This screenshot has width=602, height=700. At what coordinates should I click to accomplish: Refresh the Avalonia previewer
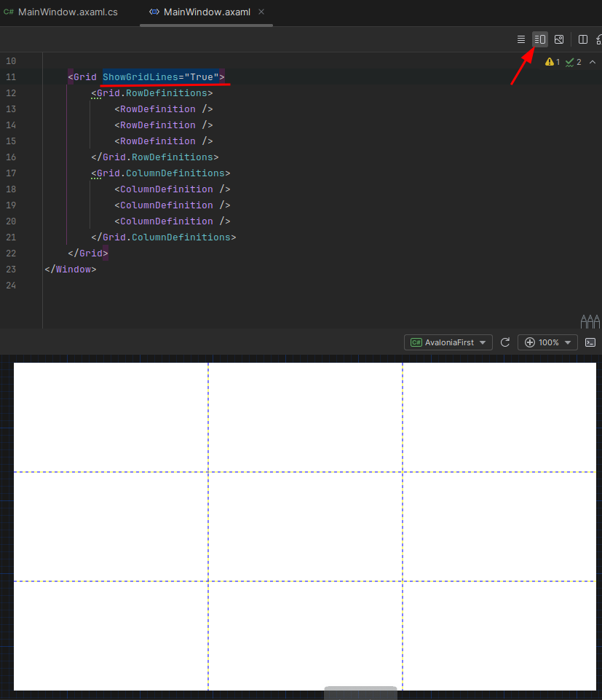pyautogui.click(x=505, y=342)
